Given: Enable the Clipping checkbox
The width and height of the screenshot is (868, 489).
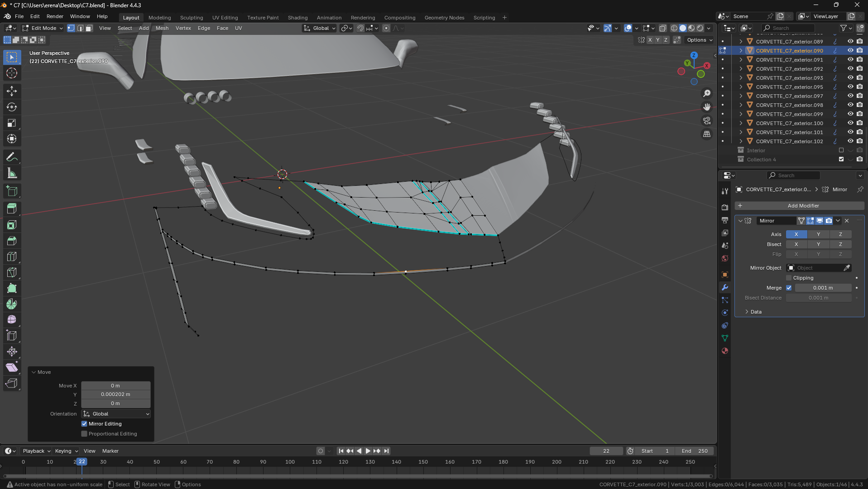Looking at the screenshot, I should pos(789,278).
